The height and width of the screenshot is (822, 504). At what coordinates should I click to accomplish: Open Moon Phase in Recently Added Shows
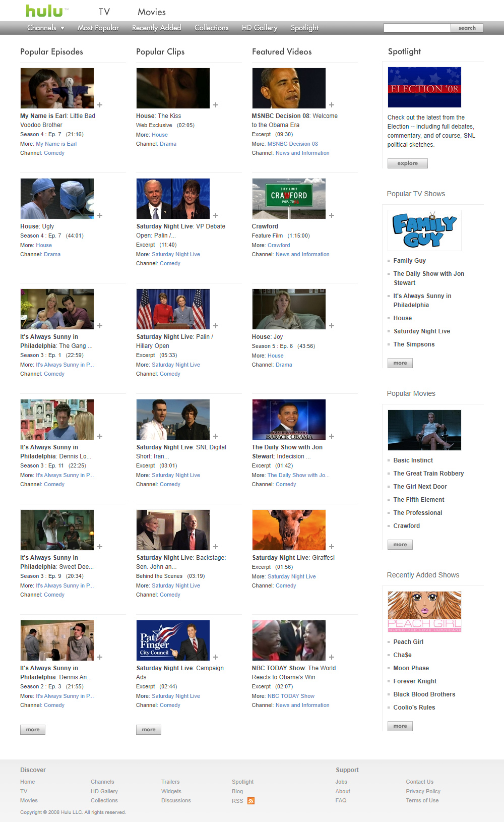click(x=411, y=668)
